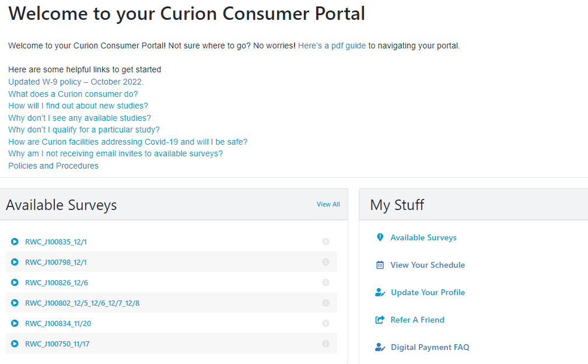Open survey RWC_J100750_11/17
This screenshot has width=588, height=364.
[57, 344]
